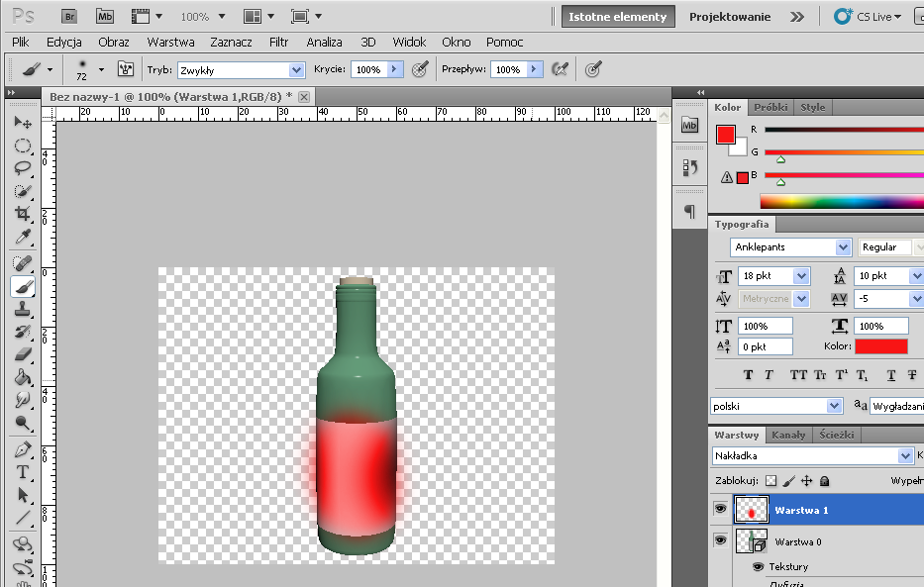
Task: Select the Eyedropper tool
Action: click(23, 237)
